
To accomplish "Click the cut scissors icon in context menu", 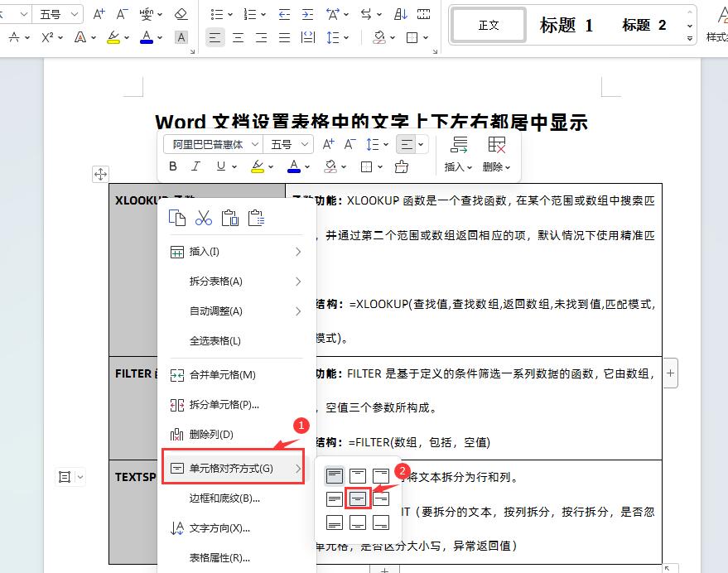I will click(204, 217).
